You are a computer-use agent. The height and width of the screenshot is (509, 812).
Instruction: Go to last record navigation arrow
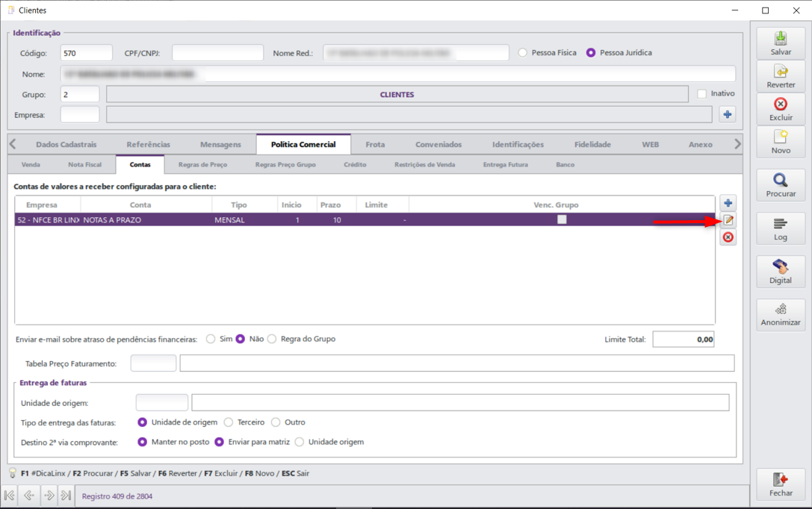[66, 496]
